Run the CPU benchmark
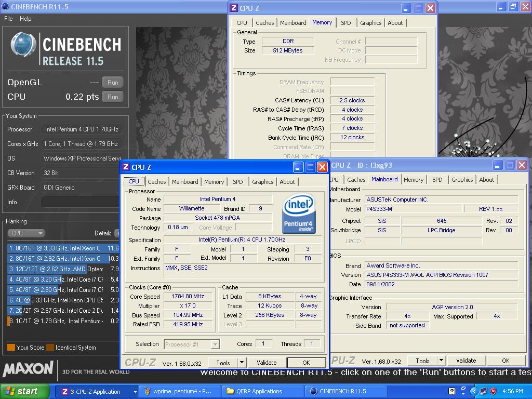Viewport: 532px width, 399px height. (x=113, y=97)
